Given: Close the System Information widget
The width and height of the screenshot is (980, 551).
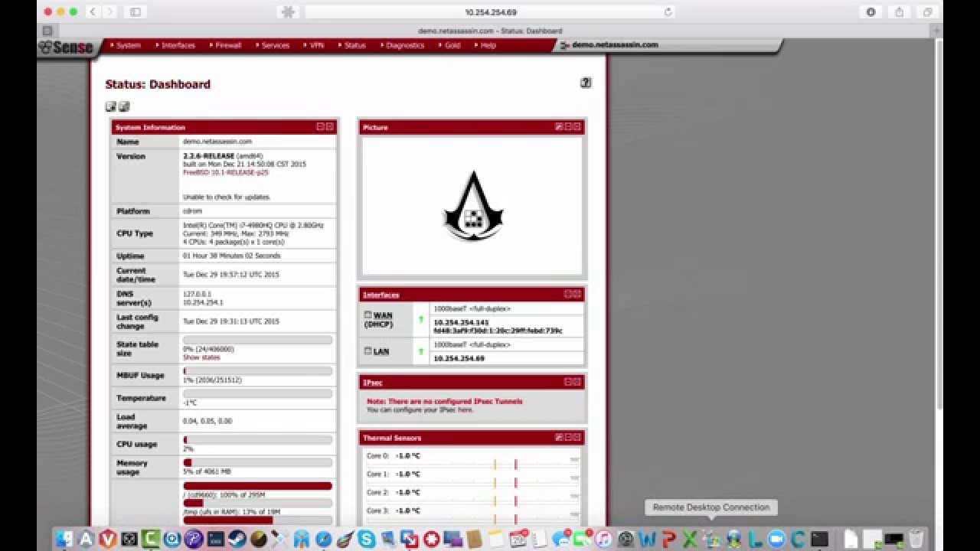Looking at the screenshot, I should [330, 127].
